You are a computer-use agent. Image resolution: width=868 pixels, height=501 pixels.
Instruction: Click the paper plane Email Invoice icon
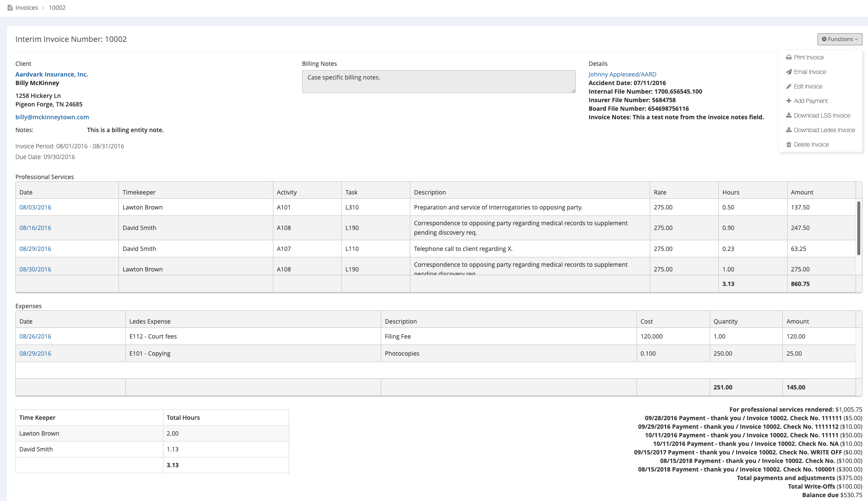(788, 72)
